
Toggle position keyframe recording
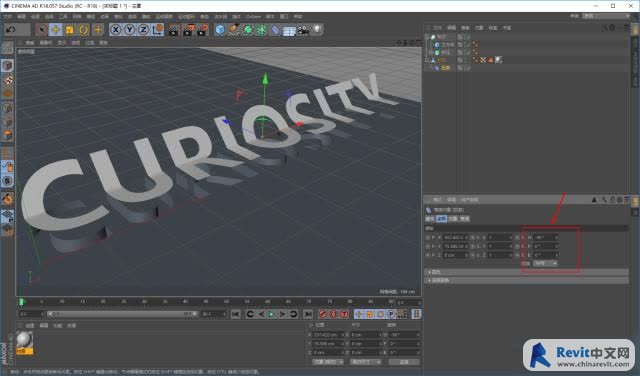[x=358, y=314]
